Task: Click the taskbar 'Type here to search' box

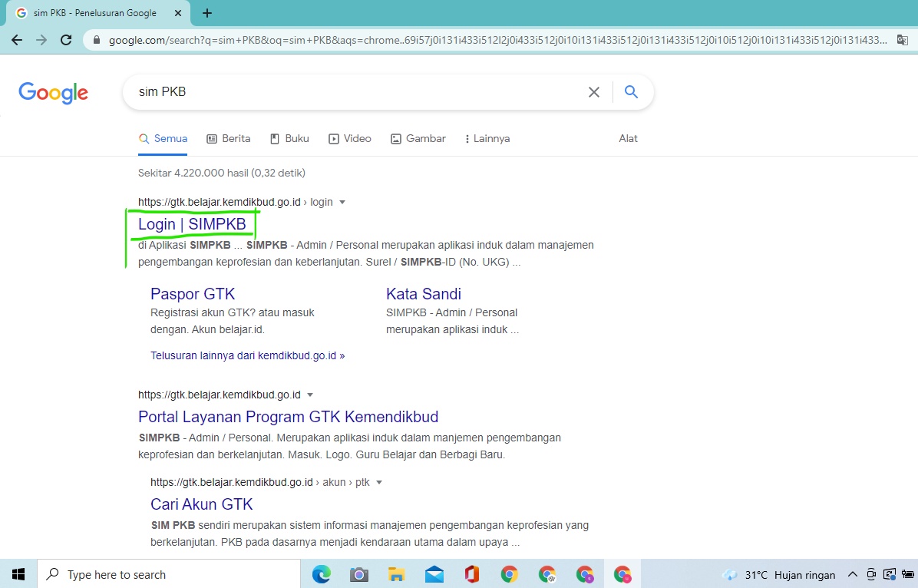Action: point(169,574)
